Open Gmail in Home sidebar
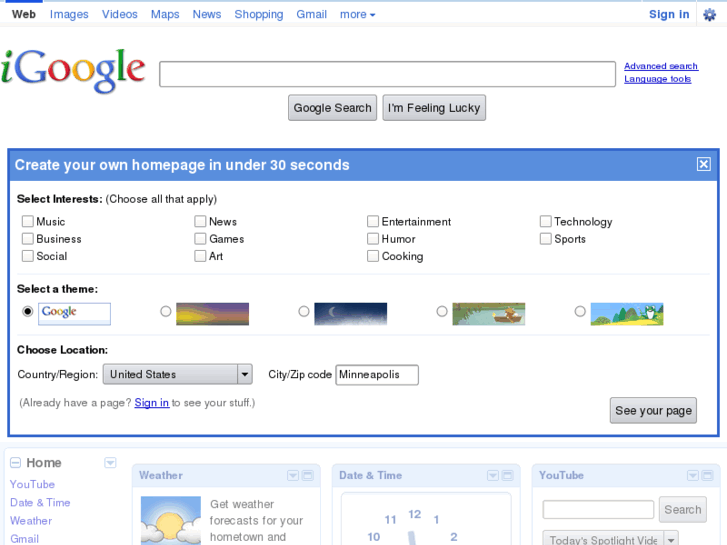 click(x=25, y=539)
